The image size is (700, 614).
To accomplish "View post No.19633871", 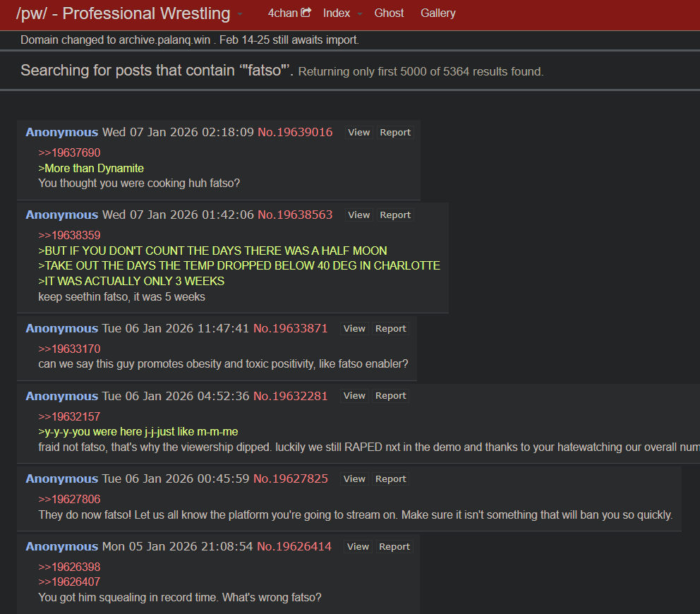I will tap(354, 329).
